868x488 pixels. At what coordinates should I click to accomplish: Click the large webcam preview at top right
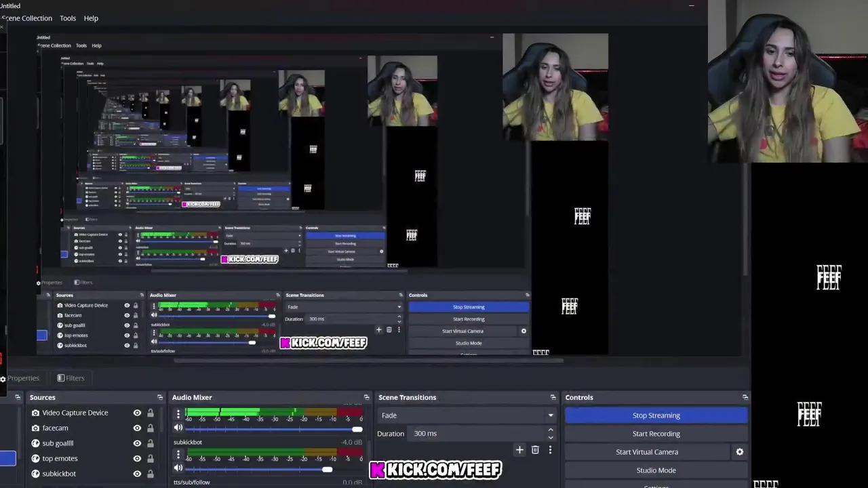[x=788, y=81]
